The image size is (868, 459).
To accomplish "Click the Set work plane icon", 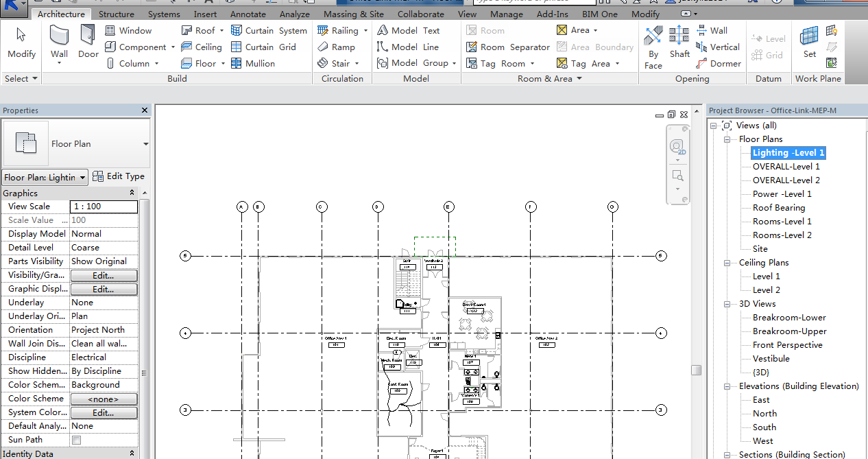I will [810, 41].
